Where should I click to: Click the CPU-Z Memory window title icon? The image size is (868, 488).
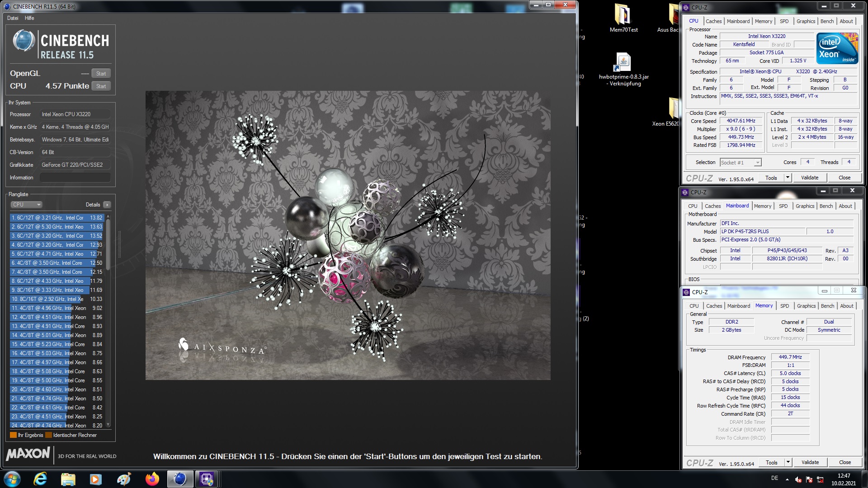687,292
